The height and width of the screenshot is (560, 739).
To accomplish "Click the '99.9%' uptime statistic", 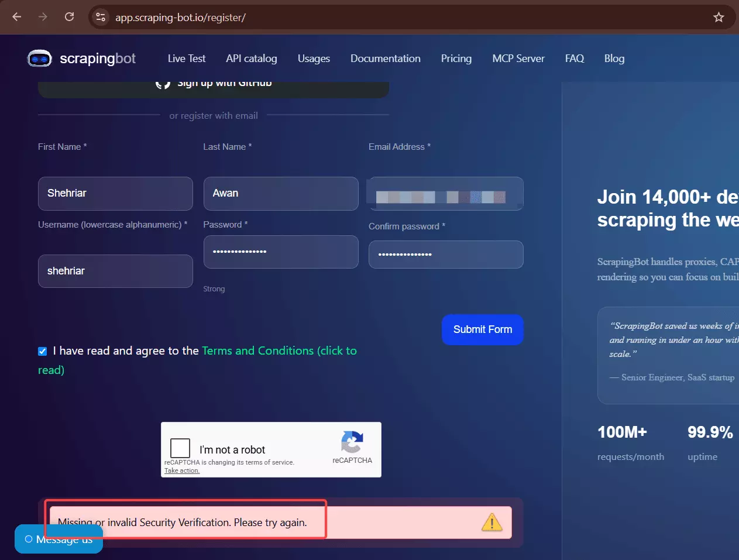I will tap(710, 432).
